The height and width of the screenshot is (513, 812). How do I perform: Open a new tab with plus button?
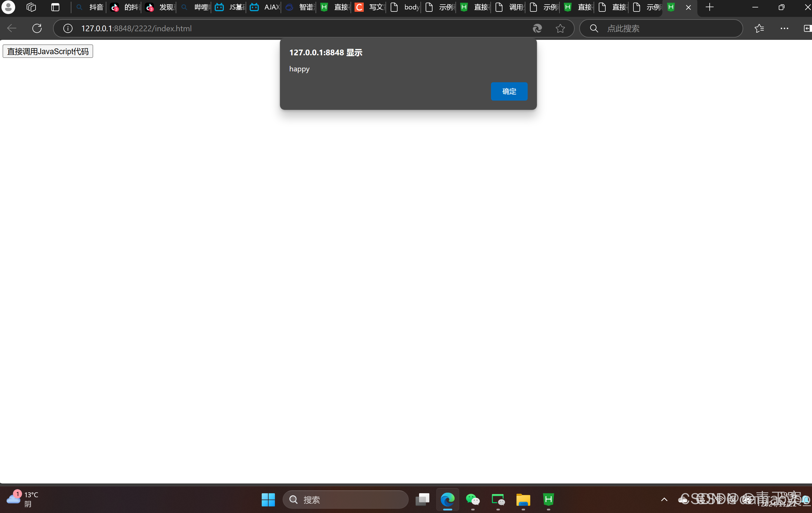point(709,7)
